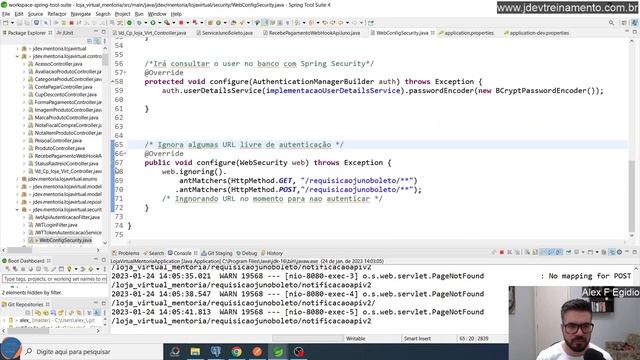Click Scroll Lock icon in console toolbar

coord(535,252)
